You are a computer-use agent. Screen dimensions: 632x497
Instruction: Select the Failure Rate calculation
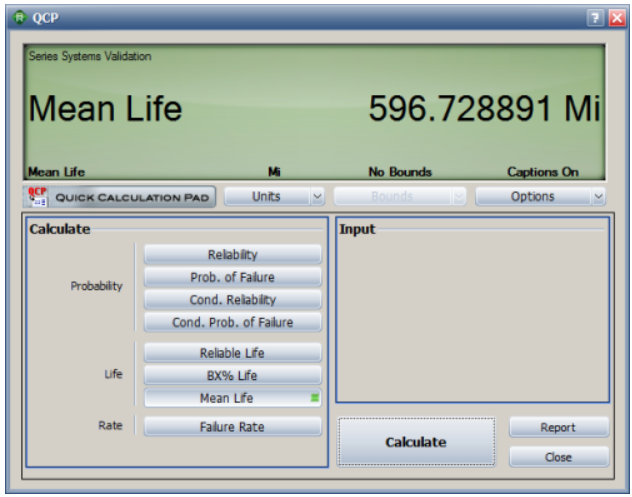click(233, 426)
